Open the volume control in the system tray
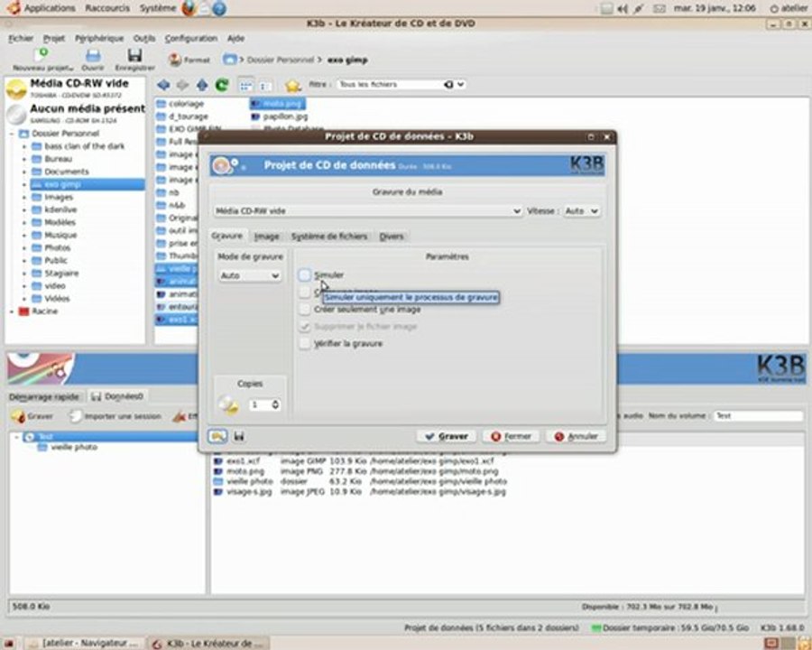This screenshot has width=812, height=650. pyautogui.click(x=623, y=9)
